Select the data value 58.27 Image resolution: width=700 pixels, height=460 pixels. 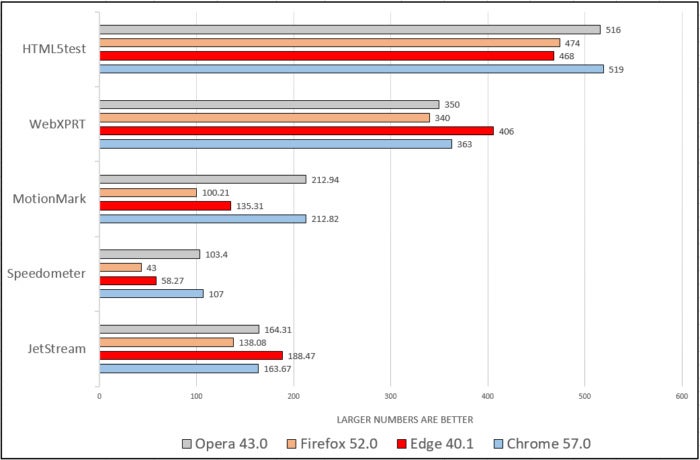(x=172, y=281)
